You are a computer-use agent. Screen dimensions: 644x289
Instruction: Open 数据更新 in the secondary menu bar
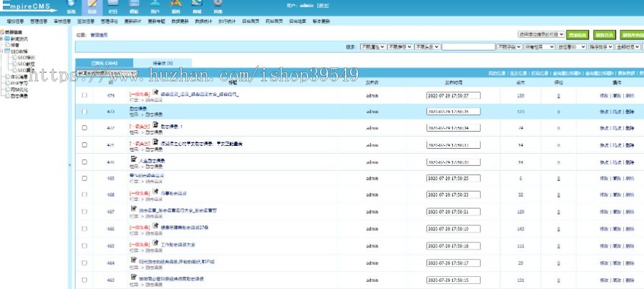[180, 21]
